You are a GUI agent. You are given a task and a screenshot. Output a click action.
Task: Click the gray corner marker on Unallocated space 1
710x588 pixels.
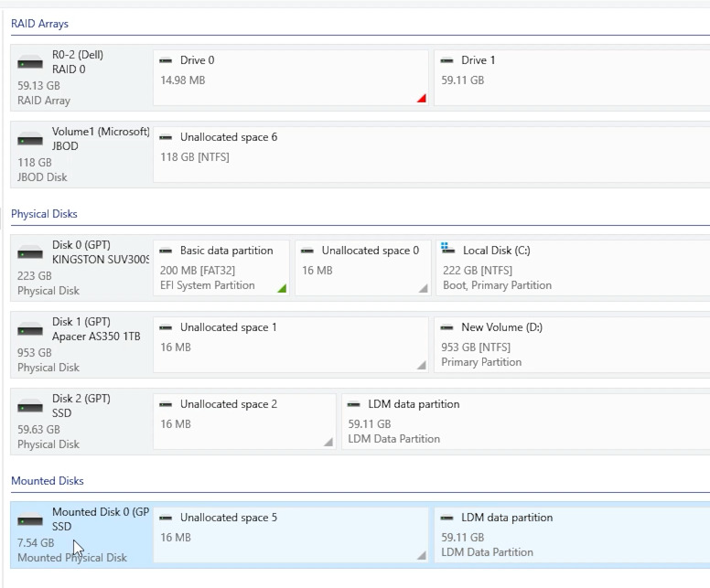(x=422, y=365)
